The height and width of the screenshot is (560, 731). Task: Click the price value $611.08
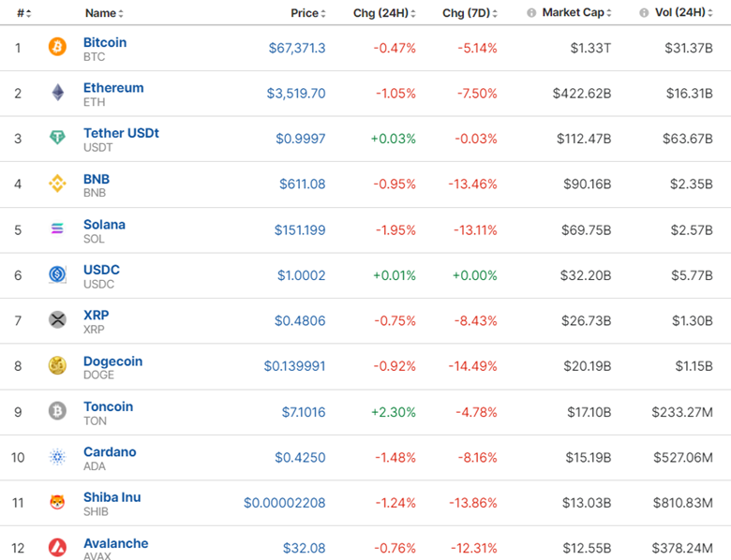(x=303, y=184)
